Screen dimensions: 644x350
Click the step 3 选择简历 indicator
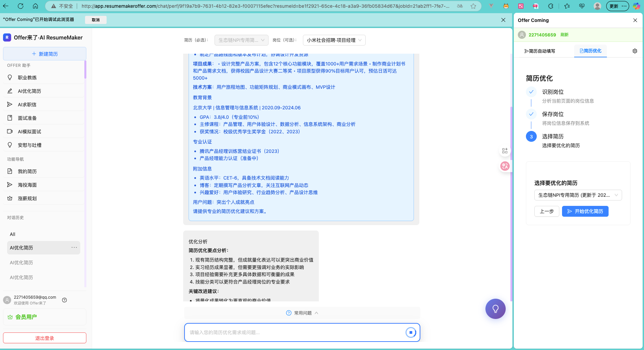pos(531,136)
